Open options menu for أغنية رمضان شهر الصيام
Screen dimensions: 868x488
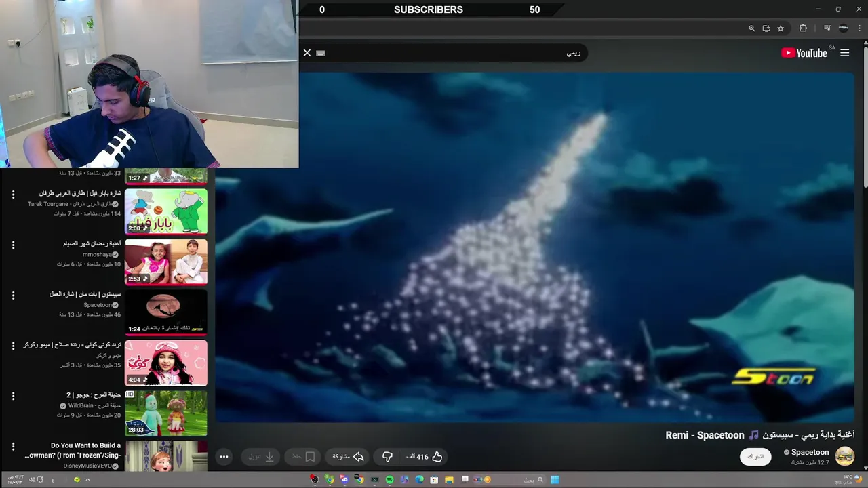13,245
